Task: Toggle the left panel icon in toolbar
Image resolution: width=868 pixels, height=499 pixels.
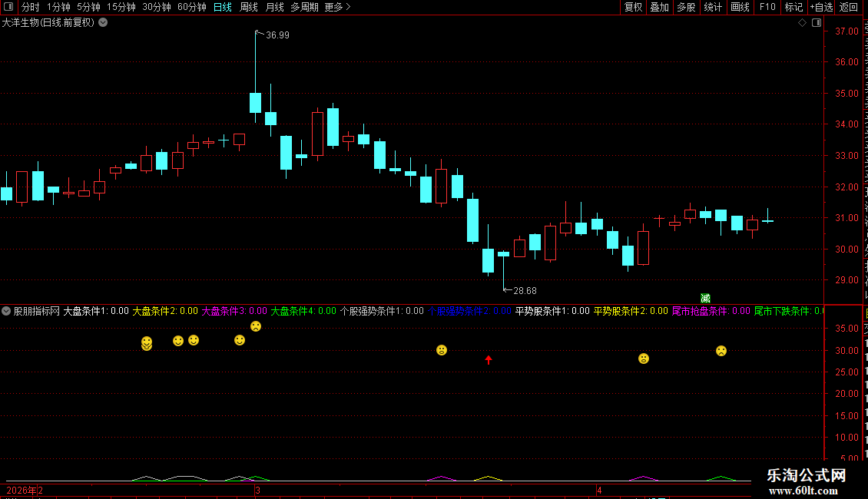Action: pyautogui.click(x=8, y=7)
